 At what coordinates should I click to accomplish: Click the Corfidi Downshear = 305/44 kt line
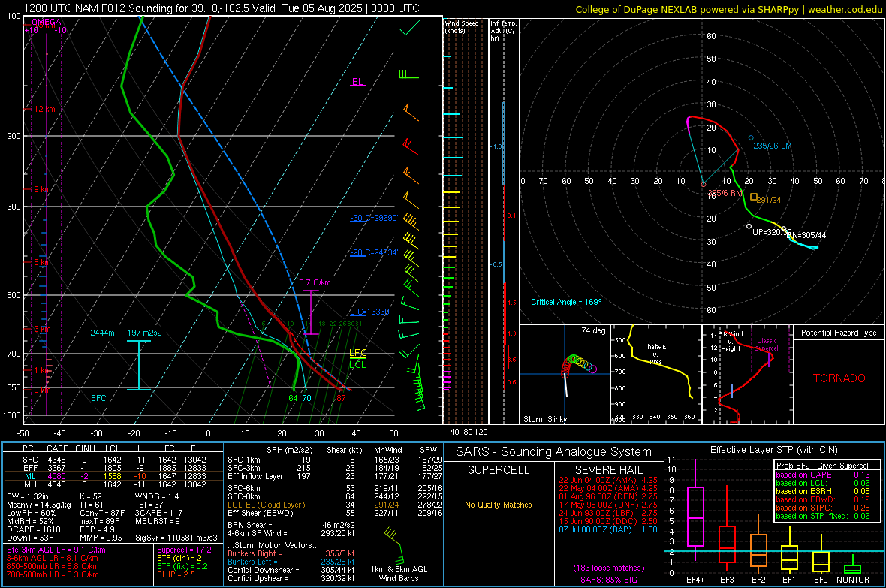click(291, 570)
